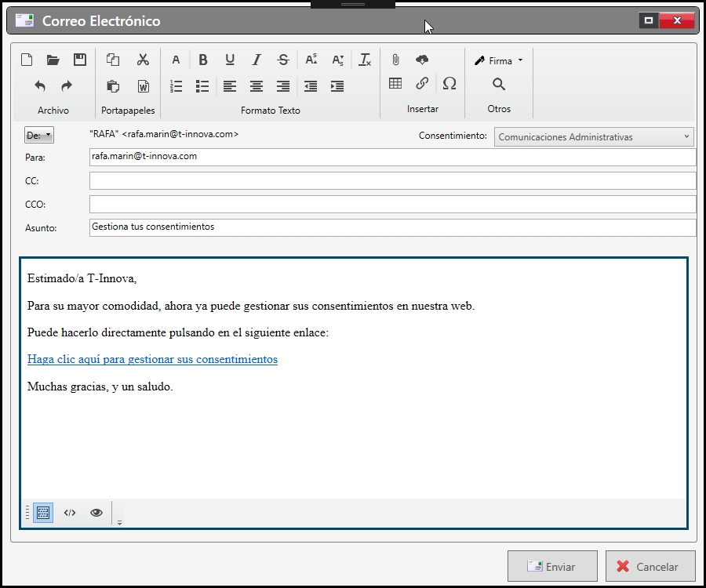Switch to design view mode
Viewport: 706px width, 588px height.
(43, 513)
